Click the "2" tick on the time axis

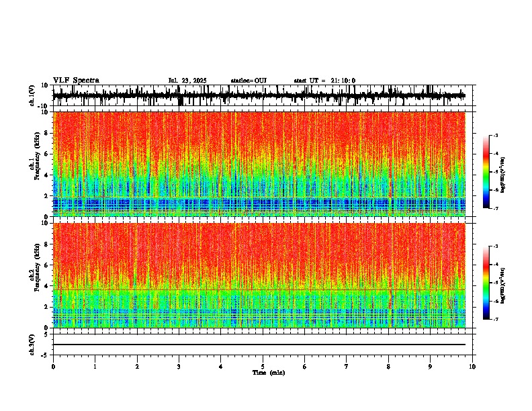(x=137, y=367)
